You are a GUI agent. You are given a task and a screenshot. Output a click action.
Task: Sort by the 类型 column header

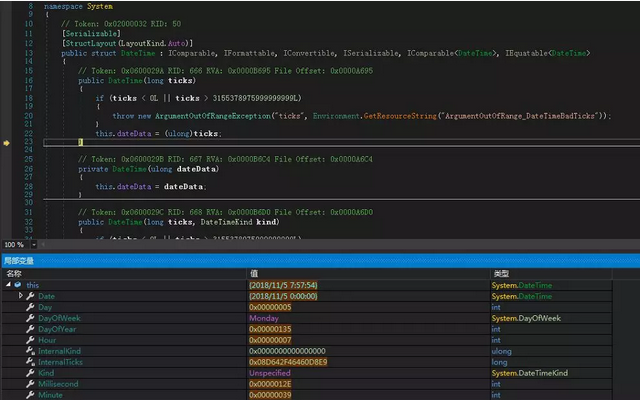[x=501, y=273]
